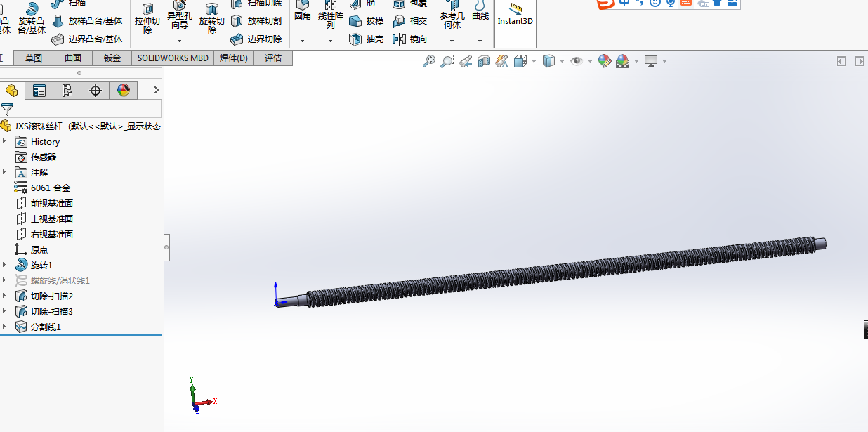The width and height of the screenshot is (868, 432).
Task: Expand the 分割线1 feature
Action: [4, 327]
